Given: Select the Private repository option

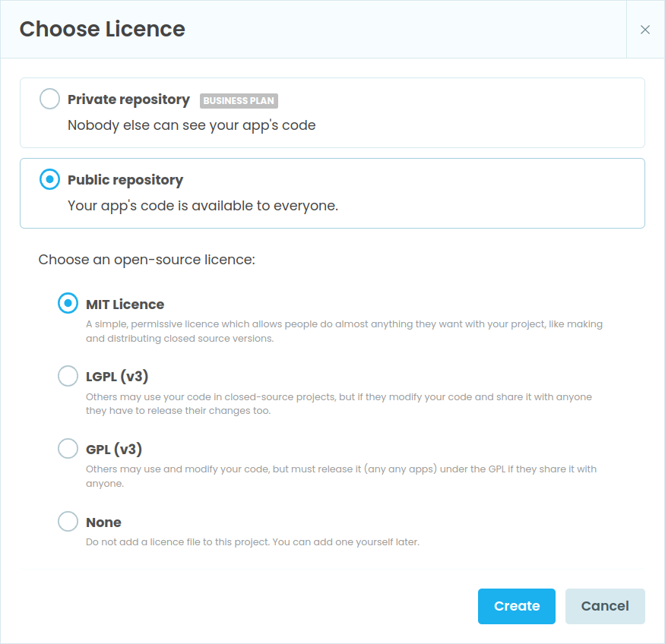Looking at the screenshot, I should pyautogui.click(x=49, y=99).
